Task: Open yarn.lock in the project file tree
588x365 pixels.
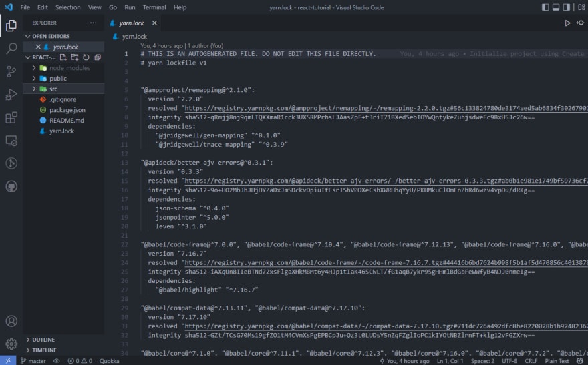Action: [x=62, y=131]
